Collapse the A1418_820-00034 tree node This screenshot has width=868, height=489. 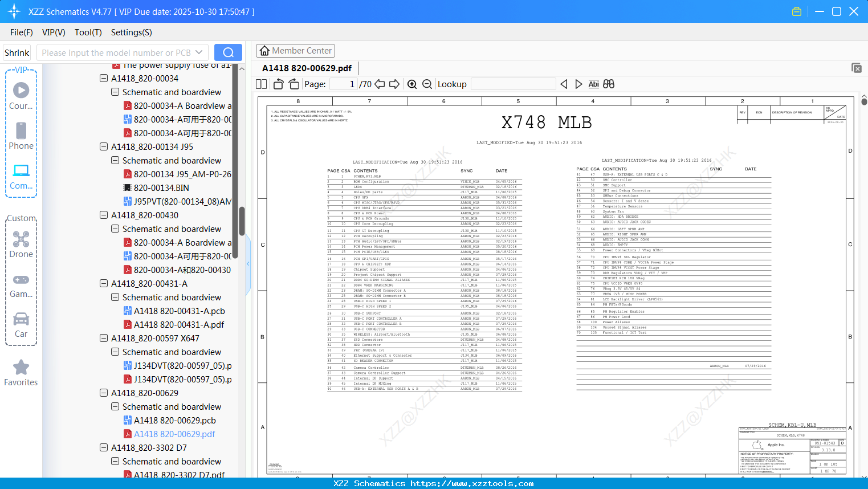click(104, 79)
